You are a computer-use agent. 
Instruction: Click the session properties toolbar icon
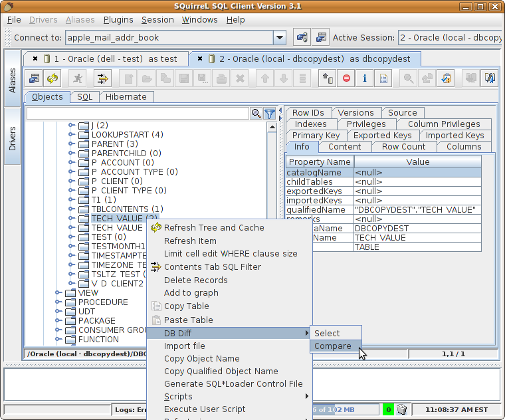tap(35, 78)
